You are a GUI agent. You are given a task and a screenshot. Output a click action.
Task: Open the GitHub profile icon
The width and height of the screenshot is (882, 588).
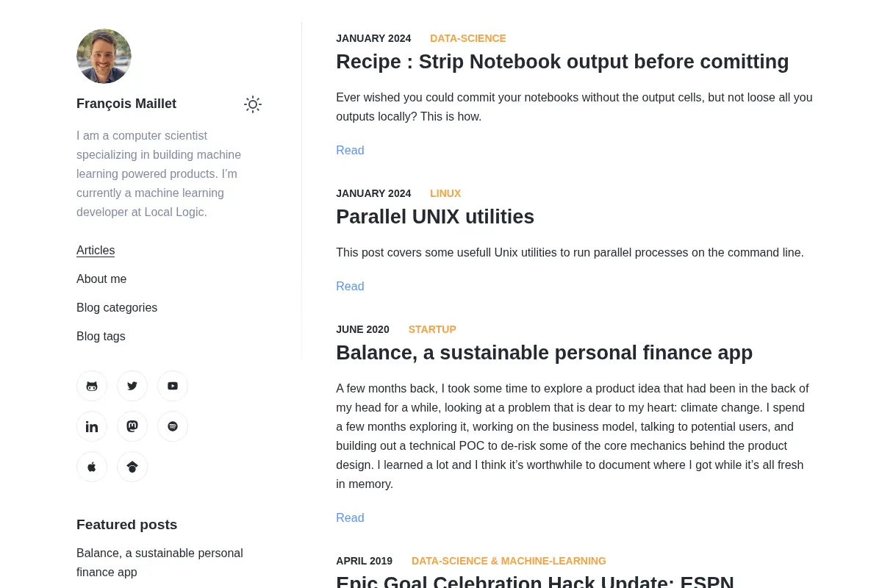(x=92, y=386)
